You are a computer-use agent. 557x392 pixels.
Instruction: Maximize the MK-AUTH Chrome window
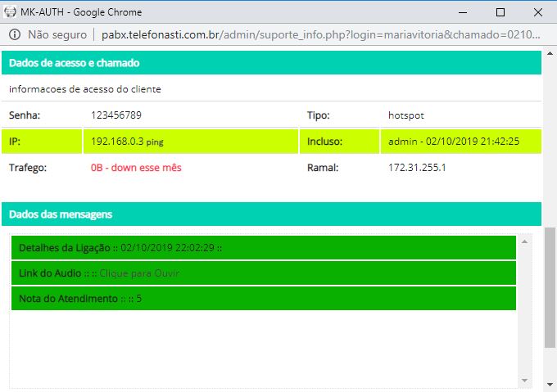(x=500, y=12)
